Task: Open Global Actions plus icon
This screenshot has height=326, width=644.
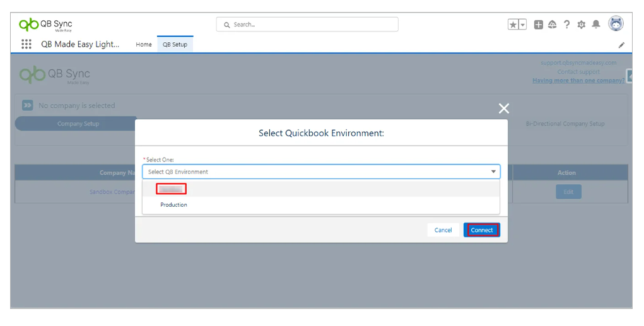Action: (539, 25)
